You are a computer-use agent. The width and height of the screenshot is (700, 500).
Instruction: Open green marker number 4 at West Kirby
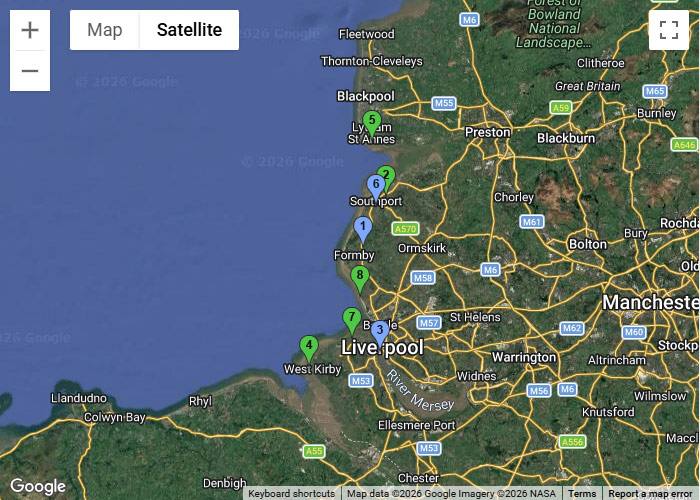pyautogui.click(x=309, y=349)
